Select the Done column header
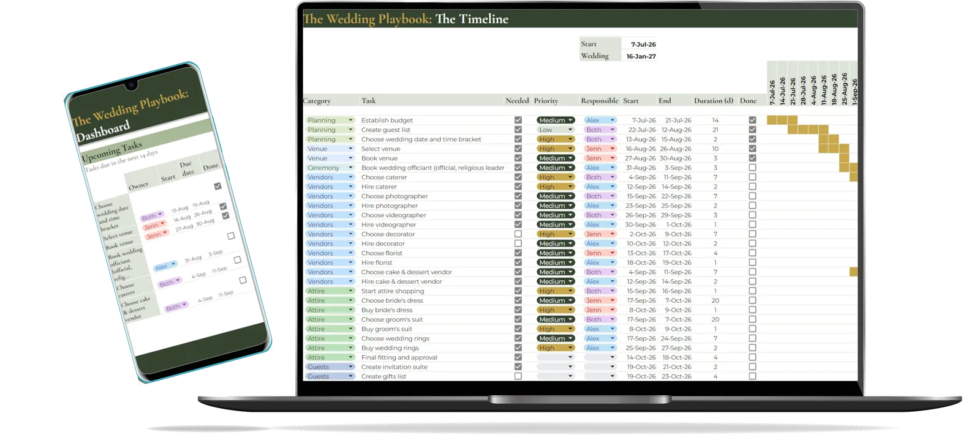The height and width of the screenshot is (435, 980). tap(748, 101)
